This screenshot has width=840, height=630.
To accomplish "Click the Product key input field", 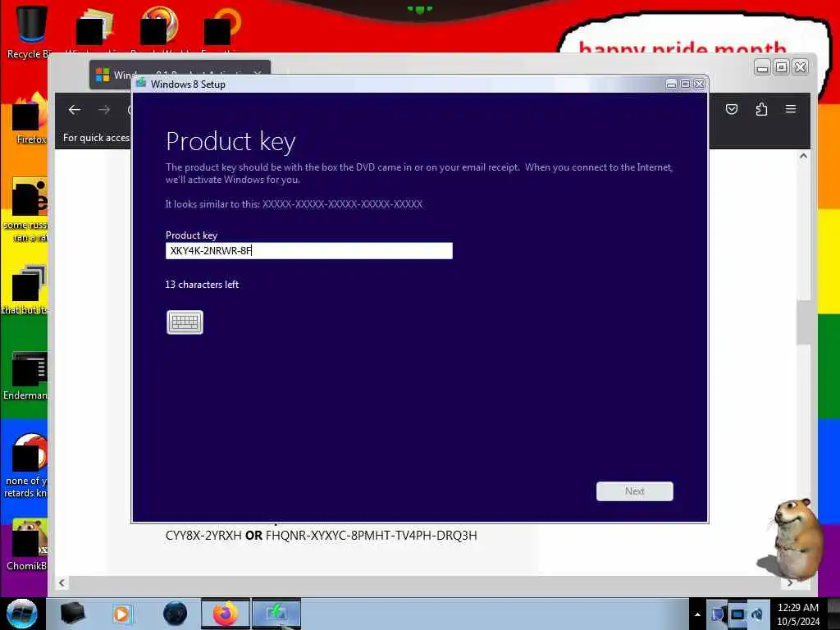I will pos(309,251).
